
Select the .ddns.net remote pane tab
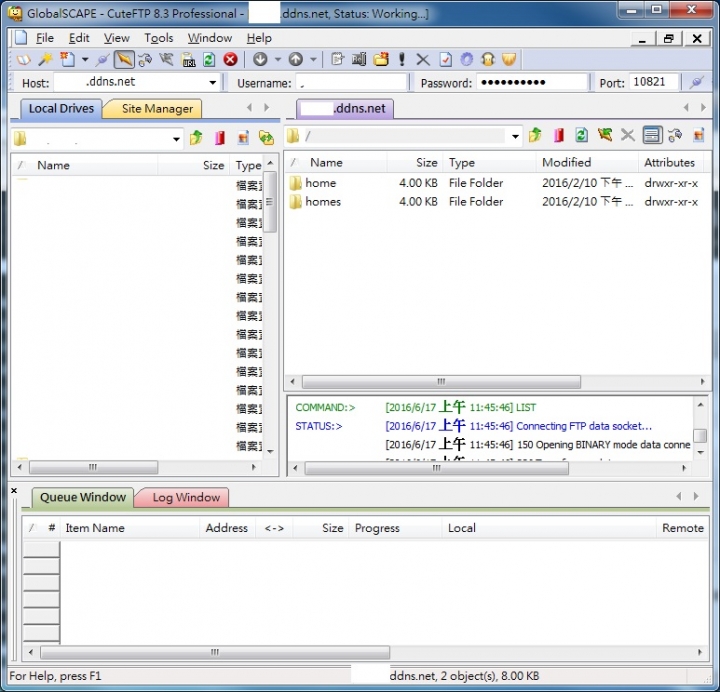pos(345,109)
